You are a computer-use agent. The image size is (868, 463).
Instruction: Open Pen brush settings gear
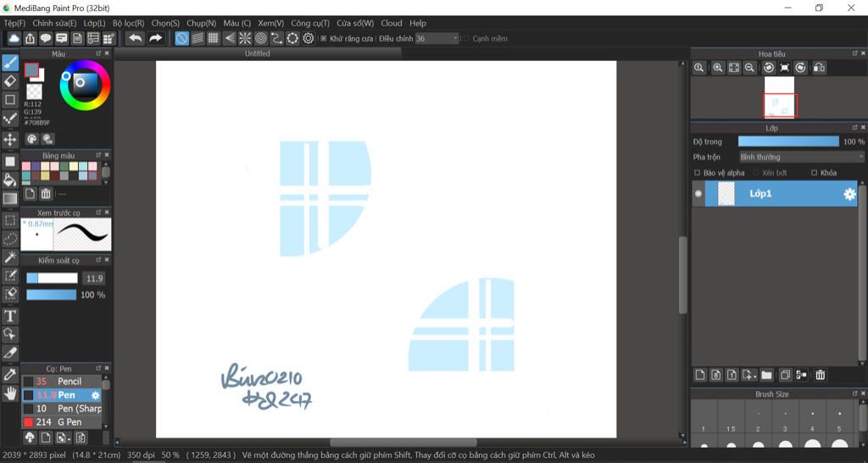click(x=96, y=395)
